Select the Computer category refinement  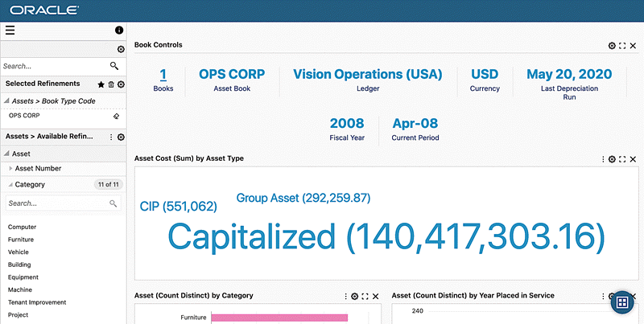23,227
